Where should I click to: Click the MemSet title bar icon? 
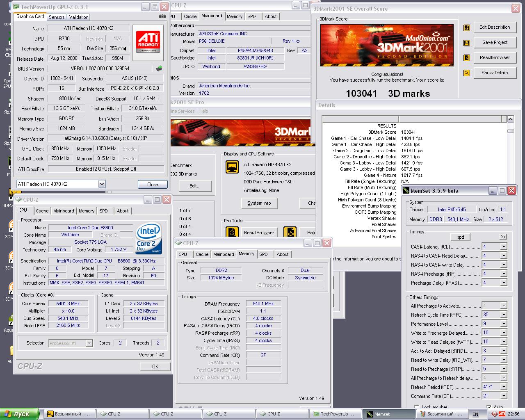(x=406, y=191)
